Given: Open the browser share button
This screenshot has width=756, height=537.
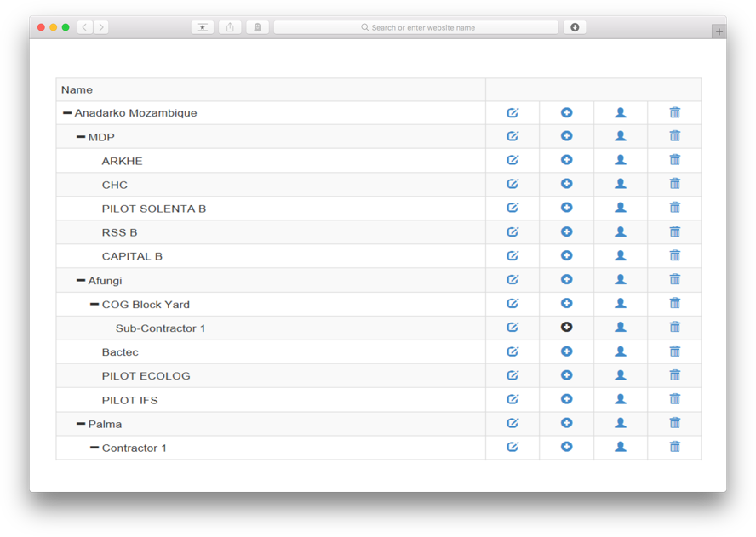Looking at the screenshot, I should [x=230, y=27].
